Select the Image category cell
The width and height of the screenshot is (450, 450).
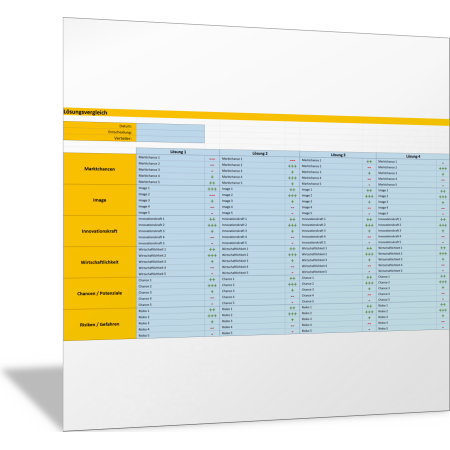[x=100, y=200]
